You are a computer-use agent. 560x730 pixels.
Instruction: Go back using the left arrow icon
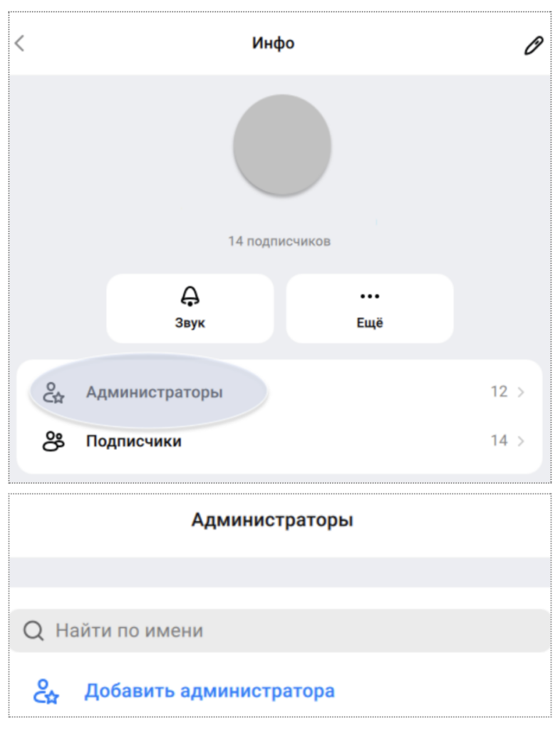(x=19, y=43)
